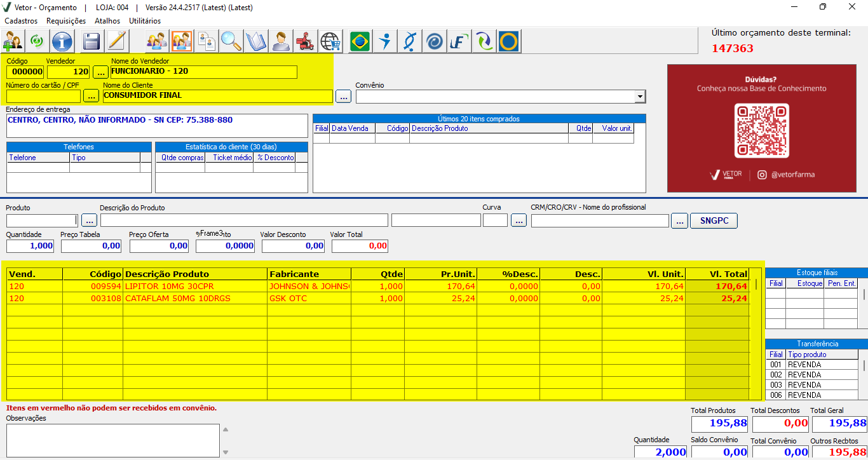Viewport: 868px width, 460px height.
Task: Click the SNGPC button
Action: click(x=714, y=220)
